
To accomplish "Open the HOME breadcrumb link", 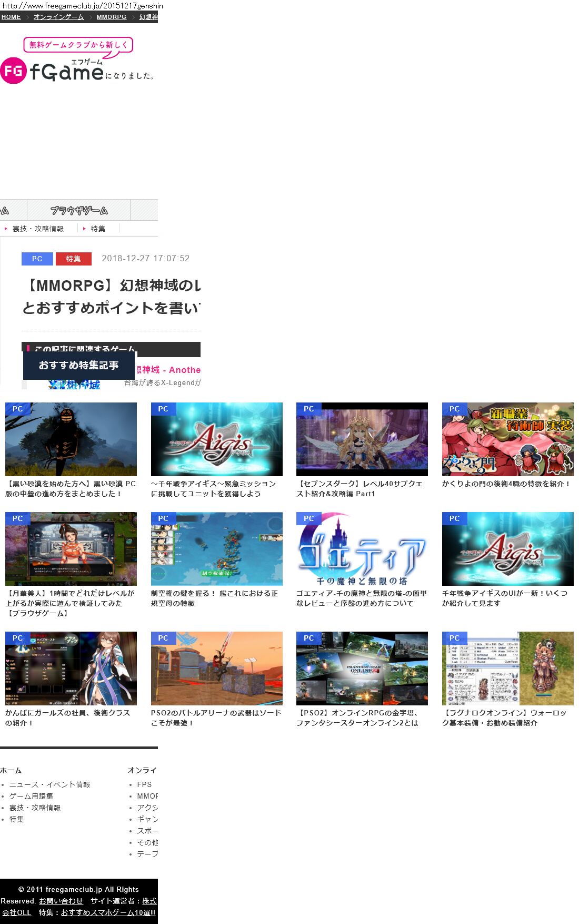I will pyautogui.click(x=11, y=17).
